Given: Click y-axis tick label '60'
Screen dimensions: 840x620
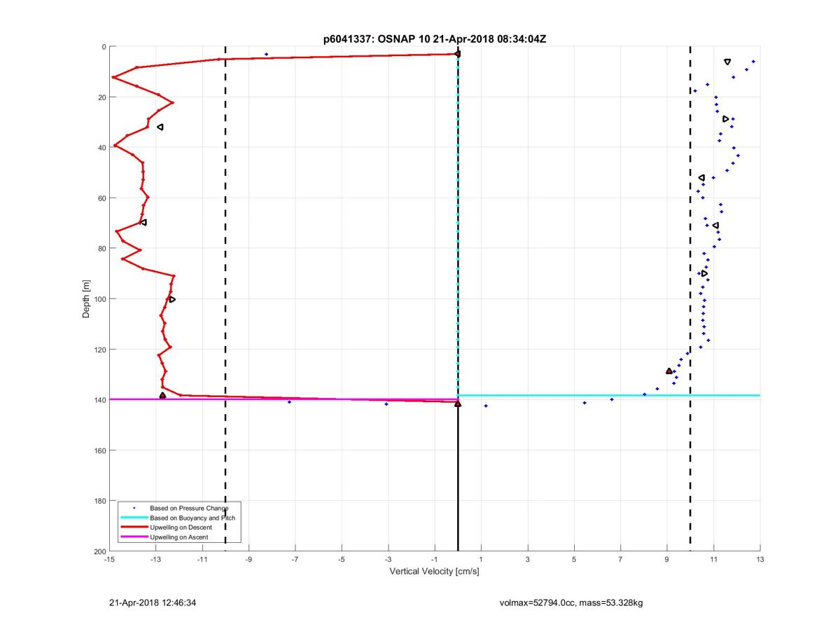Looking at the screenshot, I should coord(101,198).
